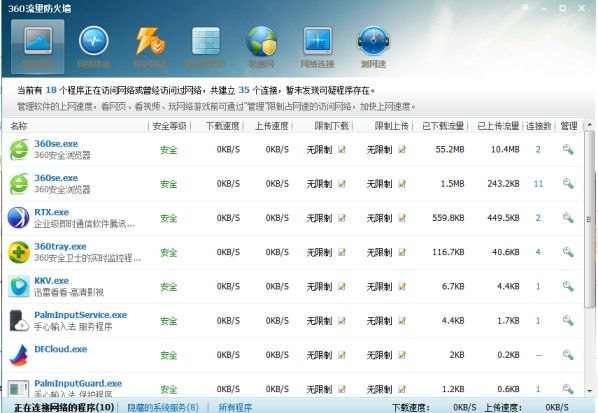Switch to 所有程序 tab
The image size is (598, 413).
tap(235, 407)
